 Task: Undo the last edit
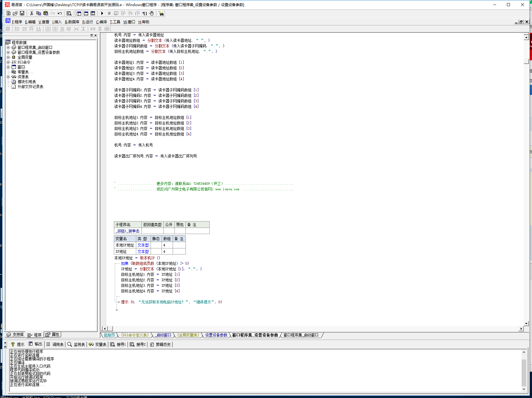(x=60, y=13)
